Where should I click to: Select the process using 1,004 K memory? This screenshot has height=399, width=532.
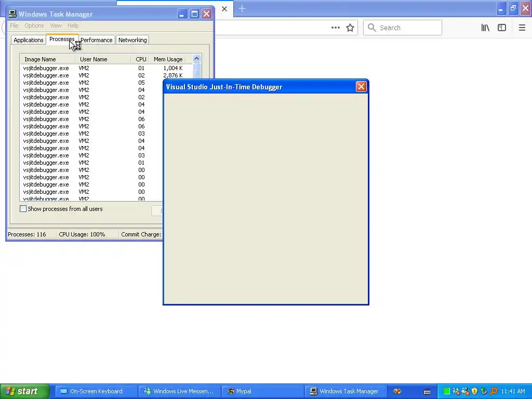click(106, 68)
